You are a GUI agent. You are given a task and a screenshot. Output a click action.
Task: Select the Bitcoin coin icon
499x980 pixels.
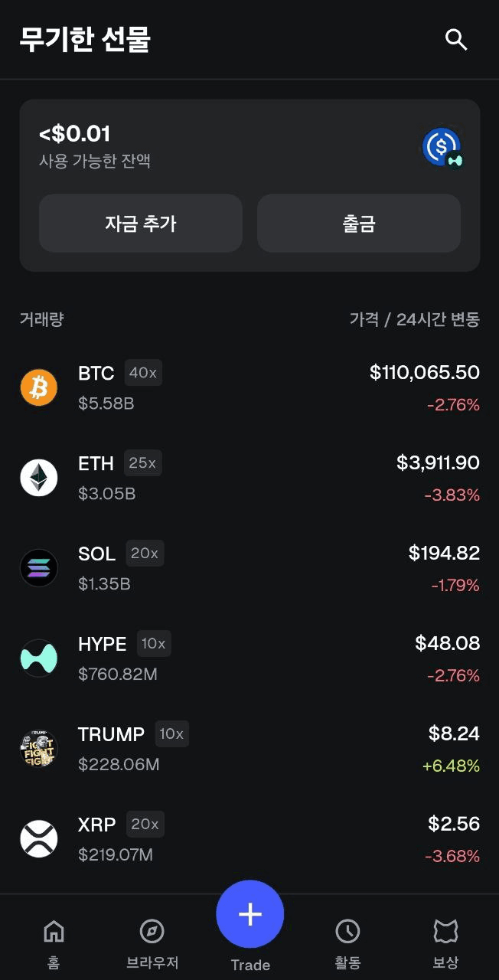tap(38, 387)
